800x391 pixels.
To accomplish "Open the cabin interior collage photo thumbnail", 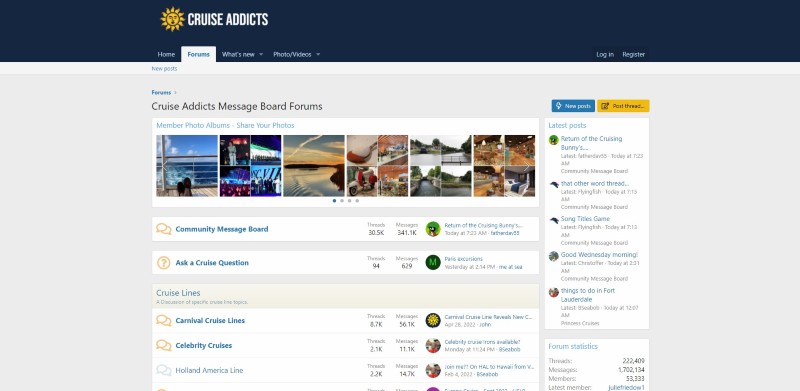I will 504,166.
